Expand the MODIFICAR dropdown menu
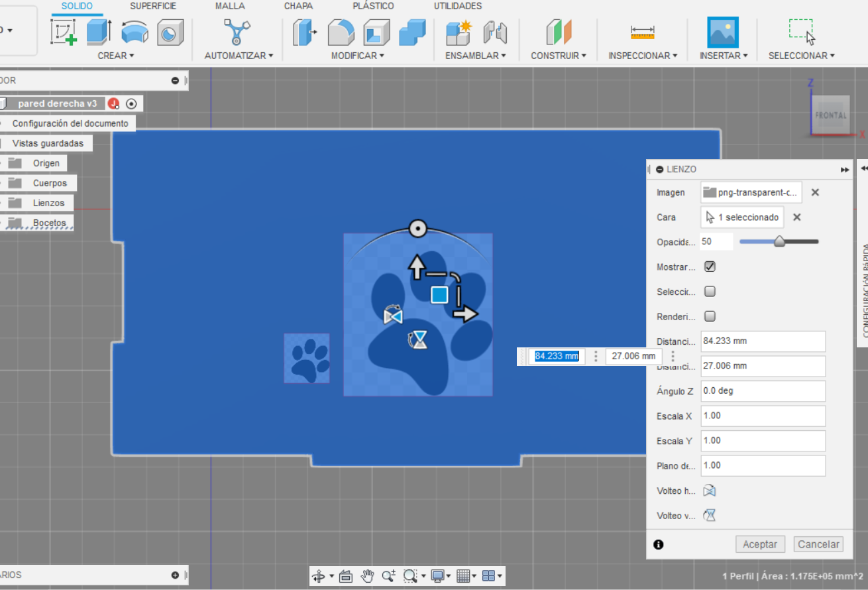Viewport: 868px width, 590px height. click(358, 56)
